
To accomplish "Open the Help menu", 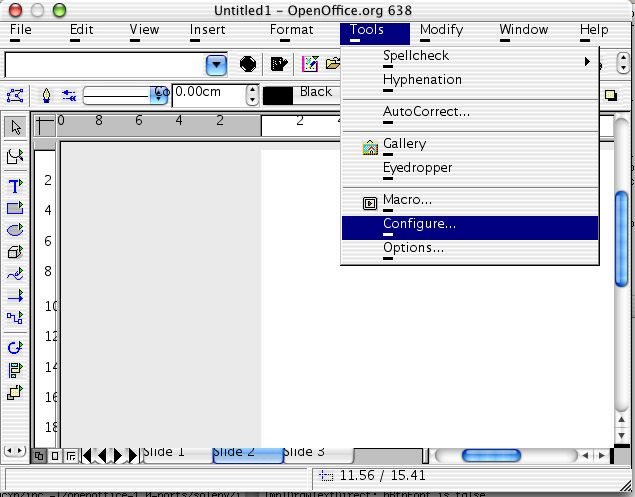I will [x=594, y=30].
